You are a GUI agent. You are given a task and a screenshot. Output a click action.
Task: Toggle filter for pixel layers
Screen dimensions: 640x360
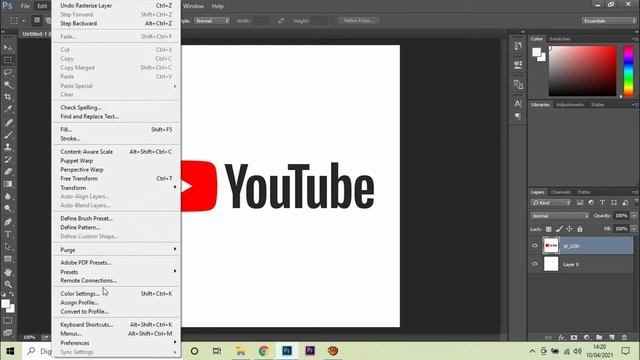coord(580,202)
